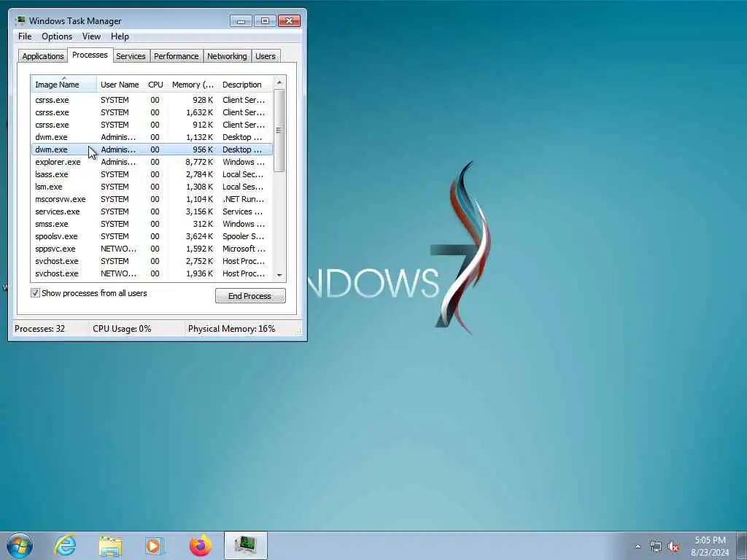Select csrss.exe row using 912 K
Image resolution: width=747 pixels, height=560 pixels.
pos(152,125)
